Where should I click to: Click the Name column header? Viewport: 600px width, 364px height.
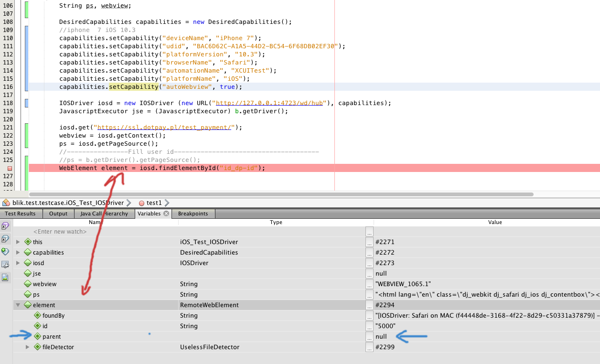point(96,222)
